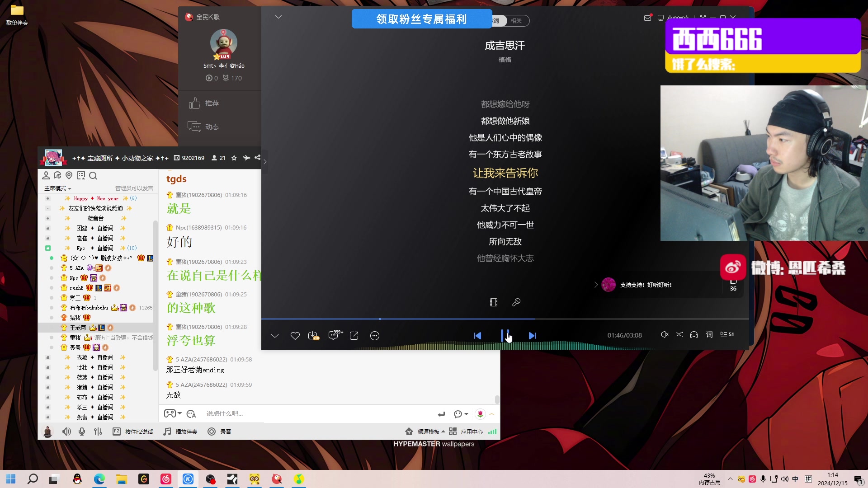Viewport: 868px width, 488px height.
Task: Click the 说点什么吧 chat input field
Action: [316, 413]
